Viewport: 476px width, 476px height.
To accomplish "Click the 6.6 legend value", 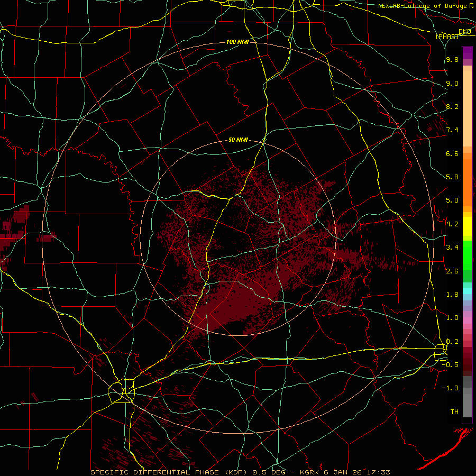I will click(452, 153).
